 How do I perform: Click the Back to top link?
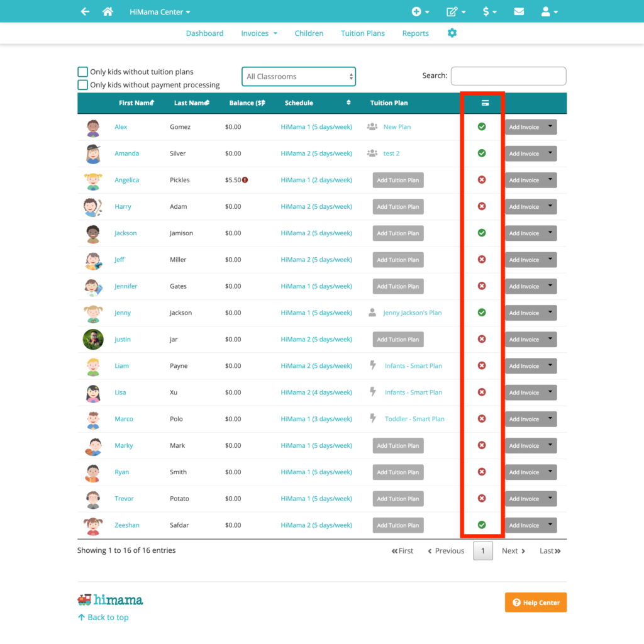103,617
